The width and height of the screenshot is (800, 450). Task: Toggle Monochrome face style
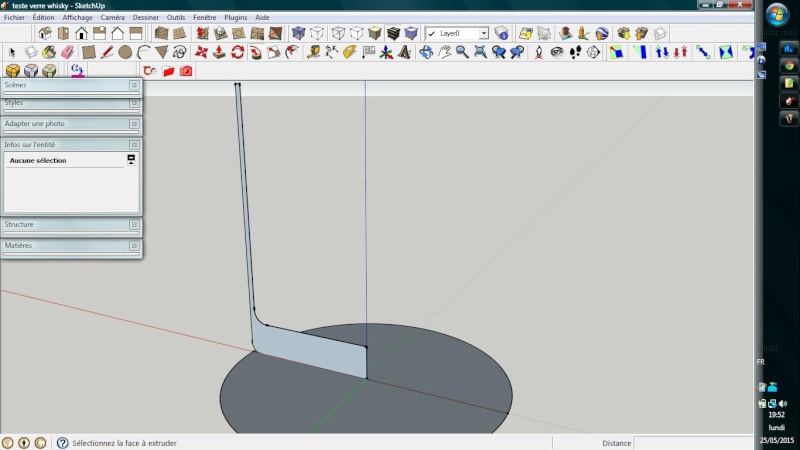pyautogui.click(x=411, y=33)
